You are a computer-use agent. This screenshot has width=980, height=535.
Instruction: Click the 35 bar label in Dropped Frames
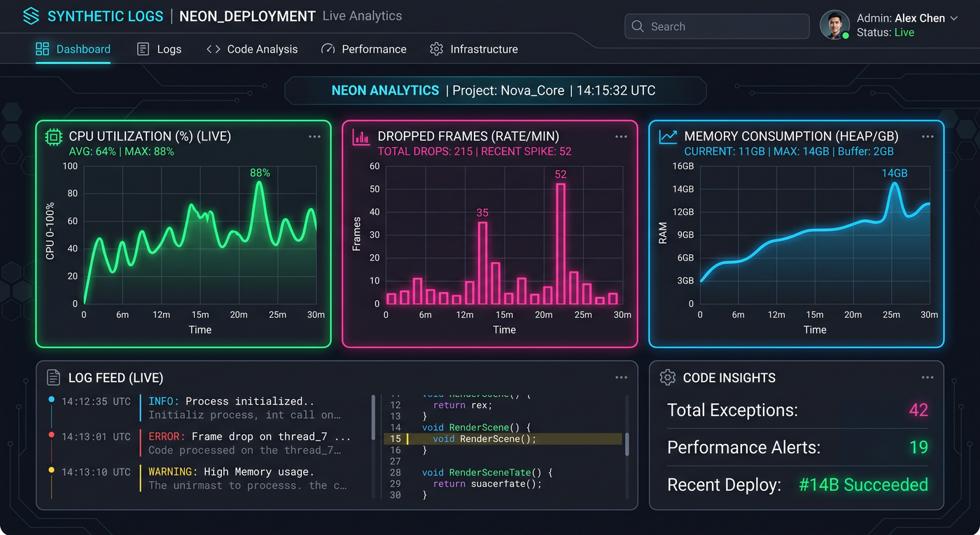482,213
